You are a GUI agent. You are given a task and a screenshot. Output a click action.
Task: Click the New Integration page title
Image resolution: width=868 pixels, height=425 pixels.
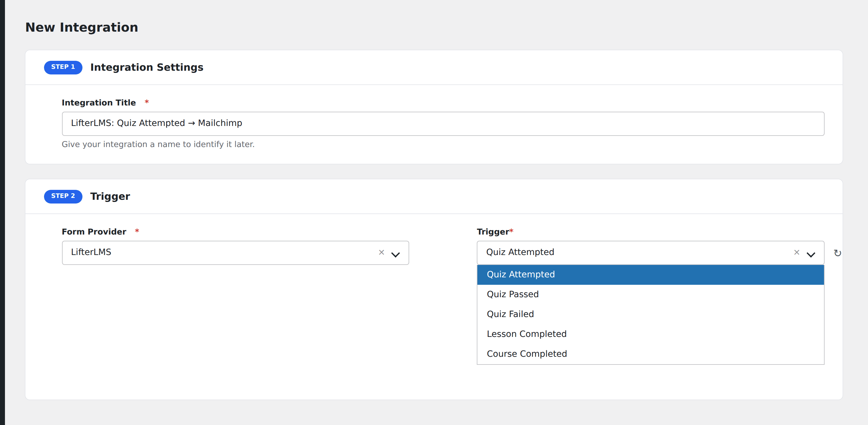(x=82, y=27)
